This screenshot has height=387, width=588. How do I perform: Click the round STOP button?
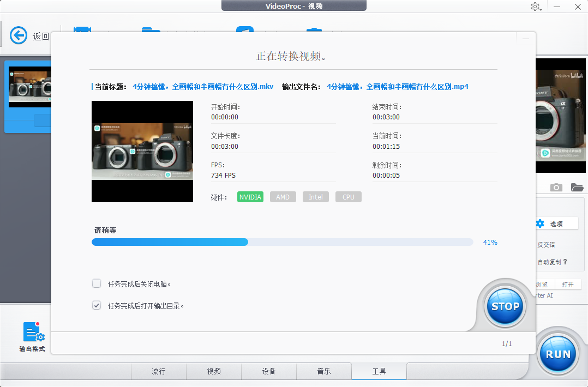[505, 306]
